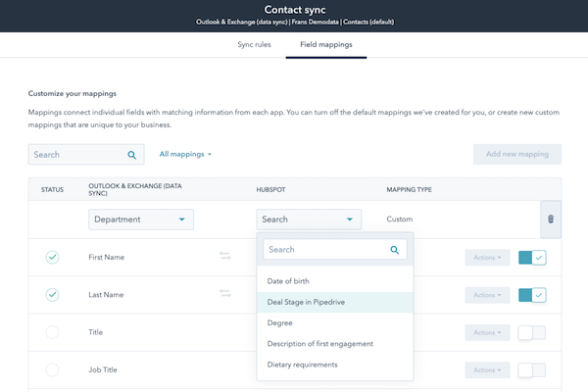Click the Job Title status circle
588x392 pixels.
click(53, 369)
